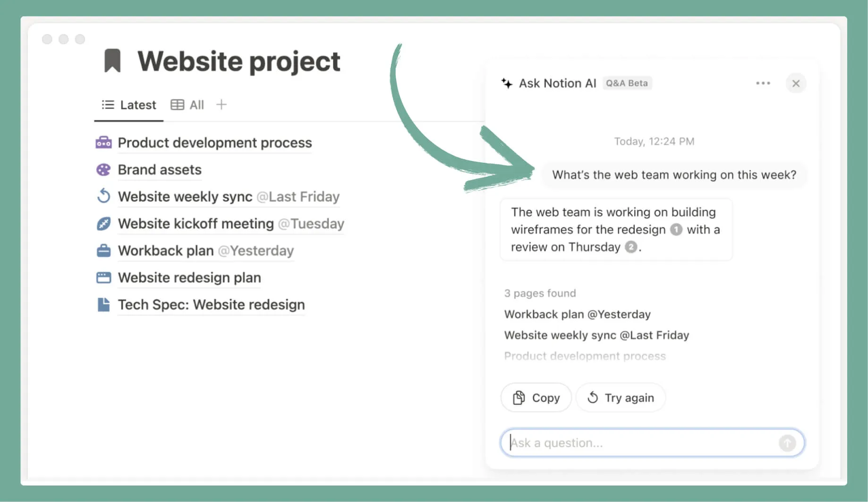Copy the AI response
The width and height of the screenshot is (868, 502).
pyautogui.click(x=536, y=397)
